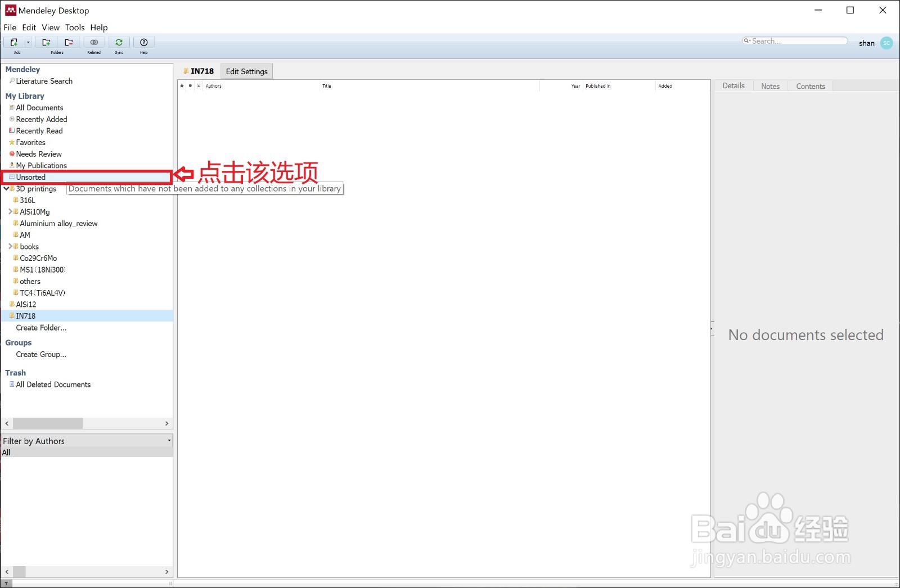Select the AlSi12 folder
900x588 pixels.
26,304
